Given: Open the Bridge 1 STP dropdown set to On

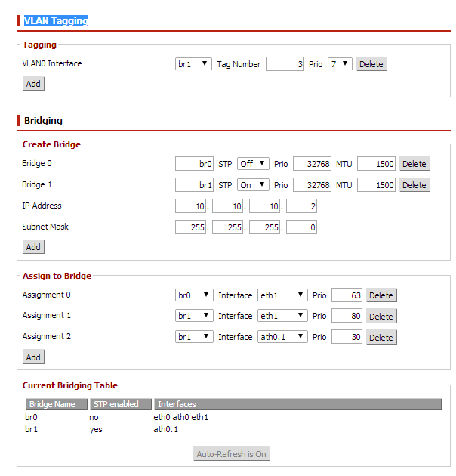Looking at the screenshot, I should [253, 185].
